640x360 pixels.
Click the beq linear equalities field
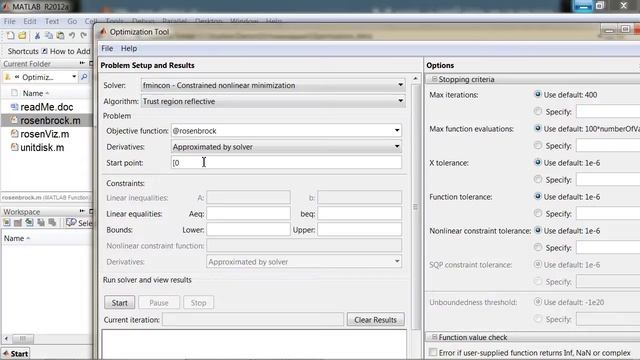(360, 213)
